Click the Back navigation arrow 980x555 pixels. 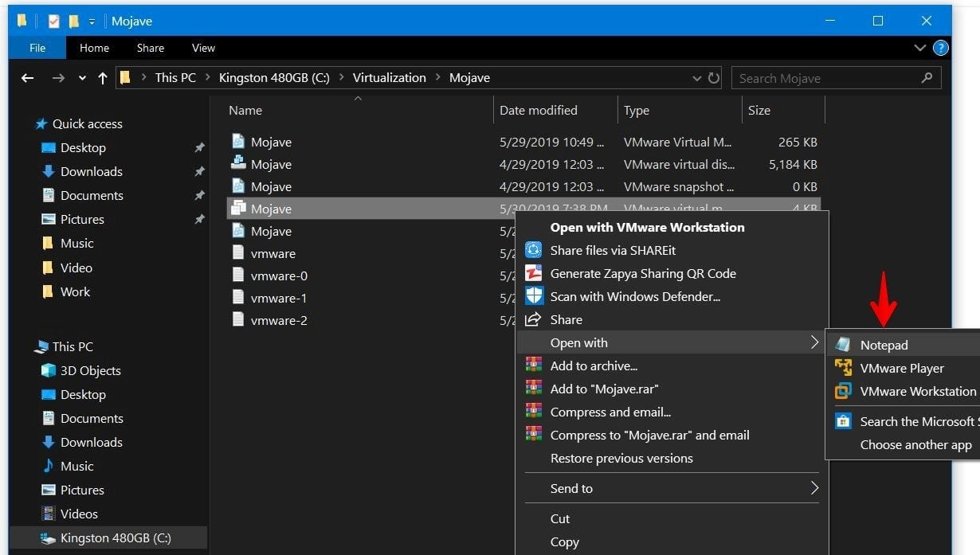[x=27, y=78]
